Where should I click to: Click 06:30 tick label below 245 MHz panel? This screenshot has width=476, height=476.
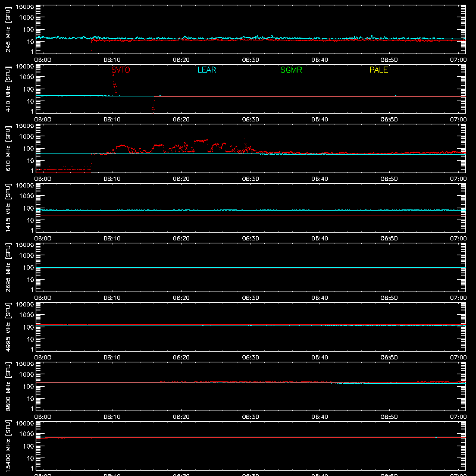click(x=250, y=60)
